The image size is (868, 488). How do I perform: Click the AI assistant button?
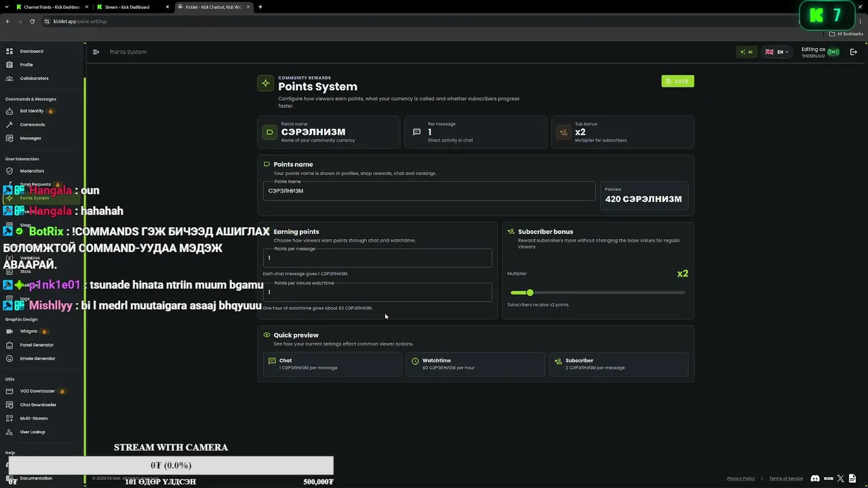pos(747,52)
